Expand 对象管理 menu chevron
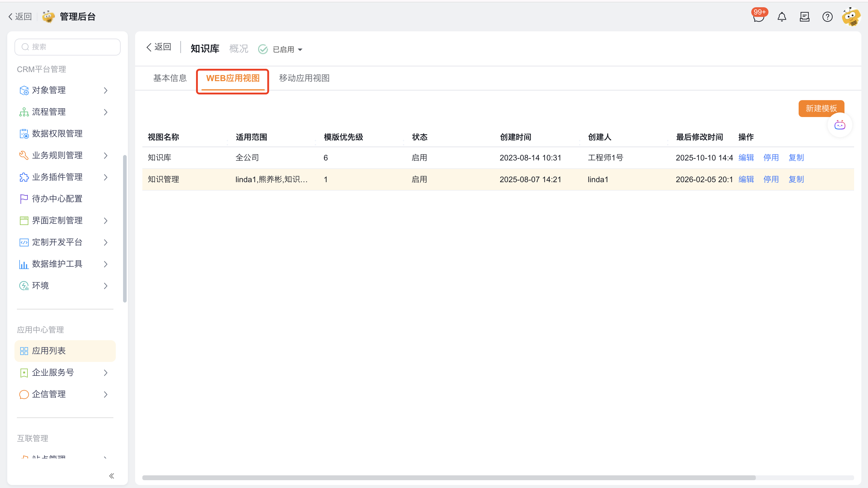868x488 pixels. click(x=106, y=90)
